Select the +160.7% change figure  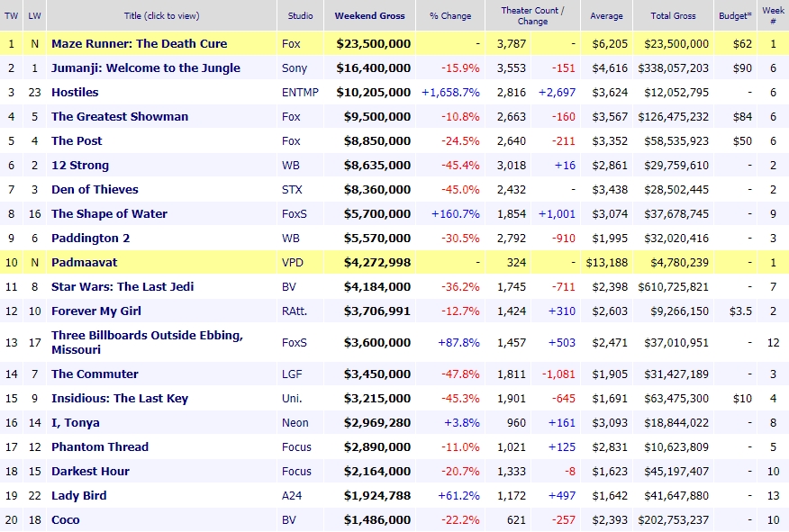point(456,213)
